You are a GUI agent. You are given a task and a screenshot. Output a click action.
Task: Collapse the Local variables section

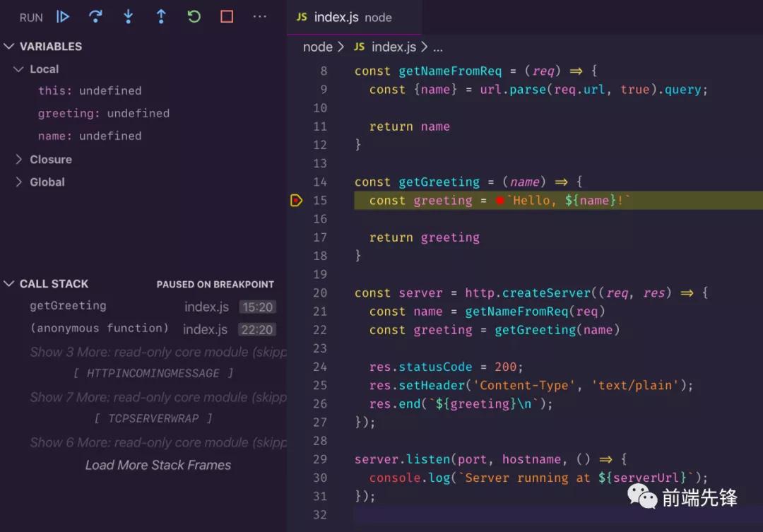click(18, 69)
